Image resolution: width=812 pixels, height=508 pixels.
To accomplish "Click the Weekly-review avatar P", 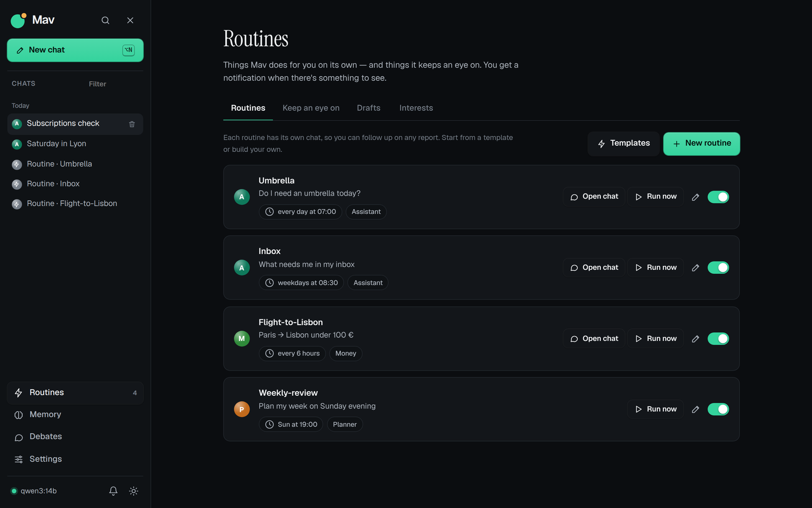I will click(x=242, y=409).
